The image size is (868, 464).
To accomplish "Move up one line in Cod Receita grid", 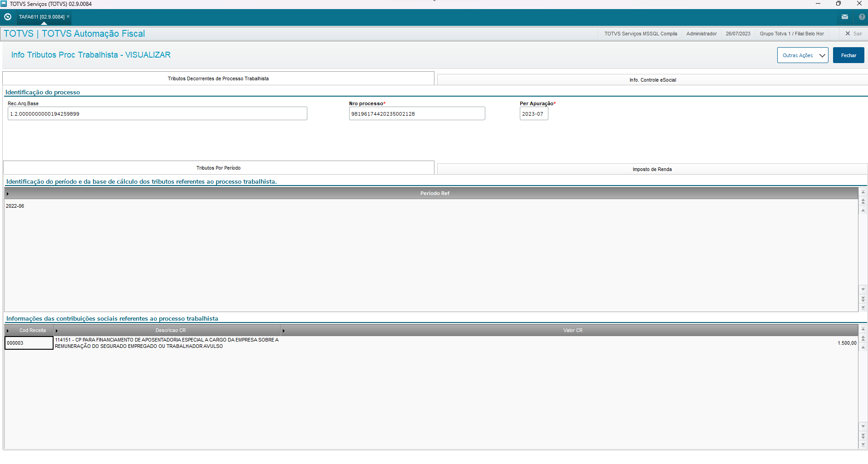I will tap(863, 347).
